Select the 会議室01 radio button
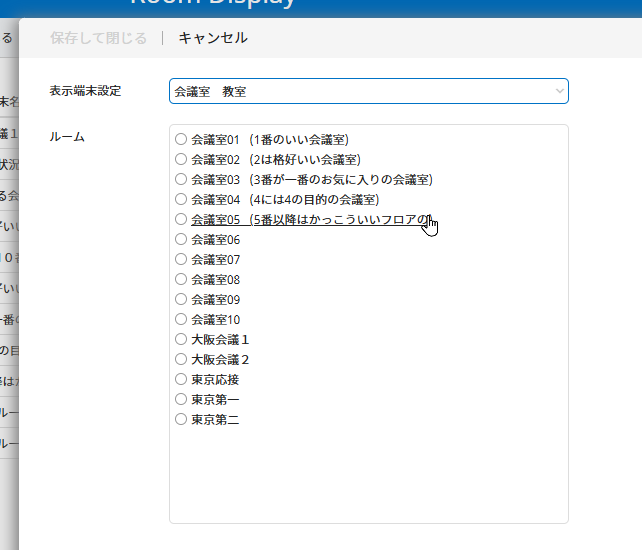 pyautogui.click(x=181, y=139)
